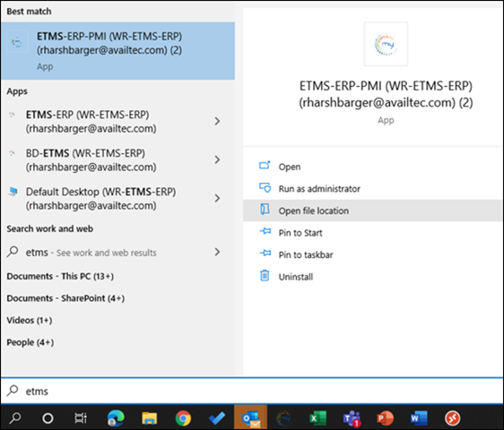The height and width of the screenshot is (430, 504).
Task: Open Microsoft Teams from taskbar
Action: [352, 418]
